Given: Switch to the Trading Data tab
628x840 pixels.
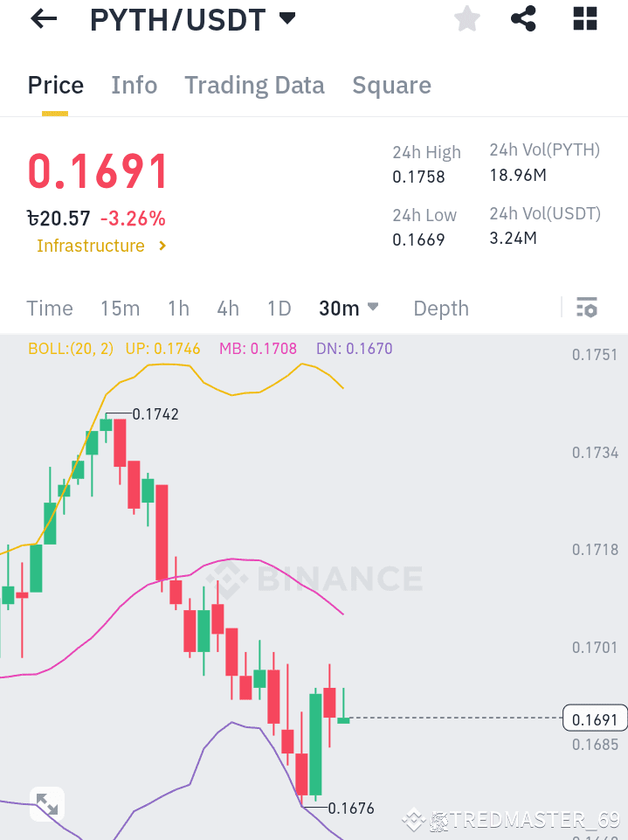Looking at the screenshot, I should click(254, 85).
